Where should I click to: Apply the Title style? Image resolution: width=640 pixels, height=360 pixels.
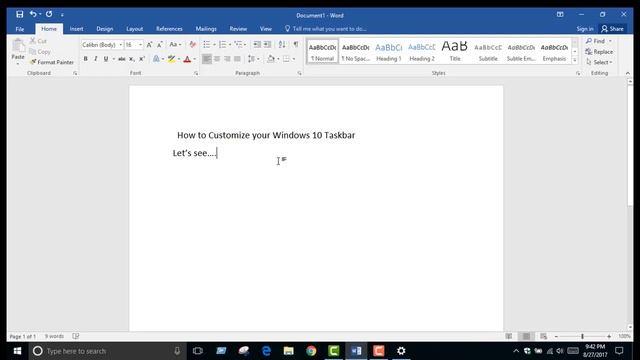pos(455,51)
